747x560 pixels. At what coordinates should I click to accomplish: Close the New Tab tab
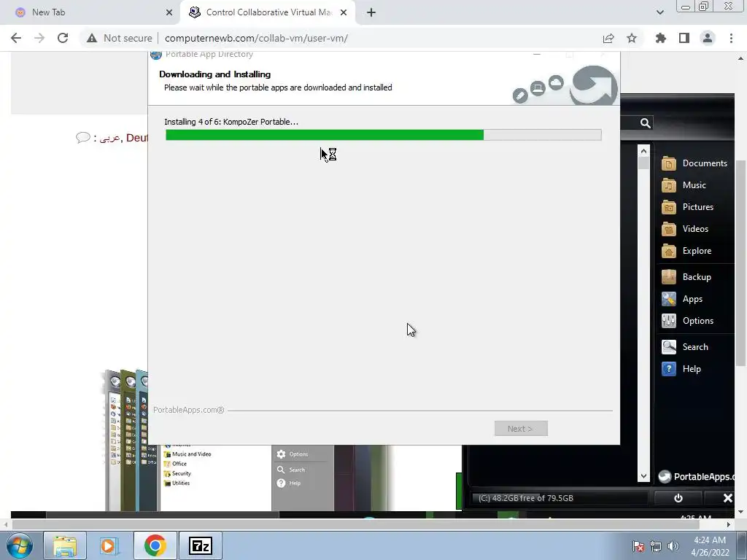169,12
